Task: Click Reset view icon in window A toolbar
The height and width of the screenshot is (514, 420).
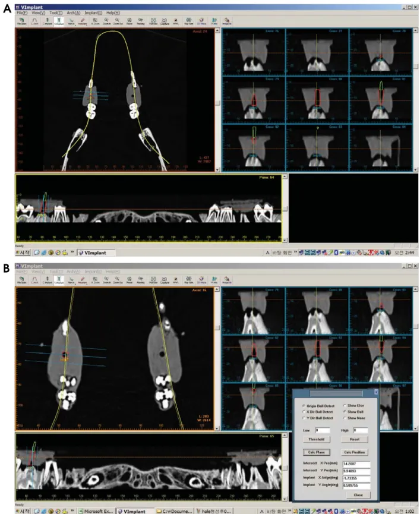Action: point(129,21)
